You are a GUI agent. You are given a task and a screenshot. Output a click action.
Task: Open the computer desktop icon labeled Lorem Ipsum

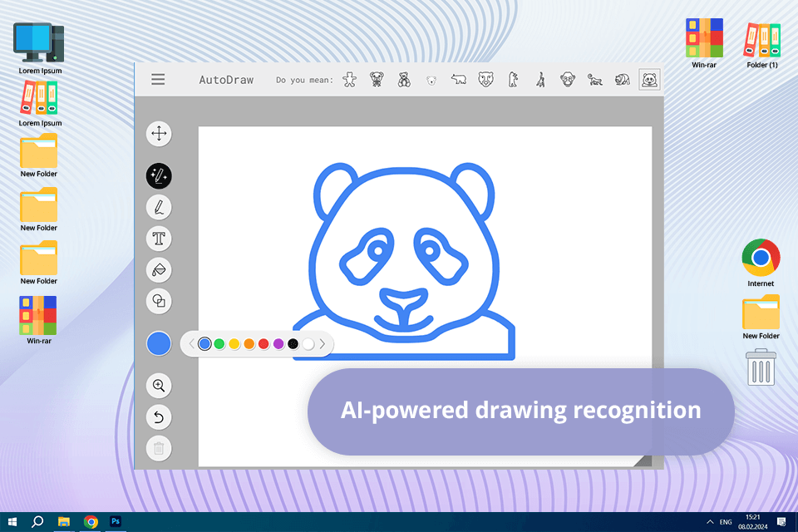[40, 48]
